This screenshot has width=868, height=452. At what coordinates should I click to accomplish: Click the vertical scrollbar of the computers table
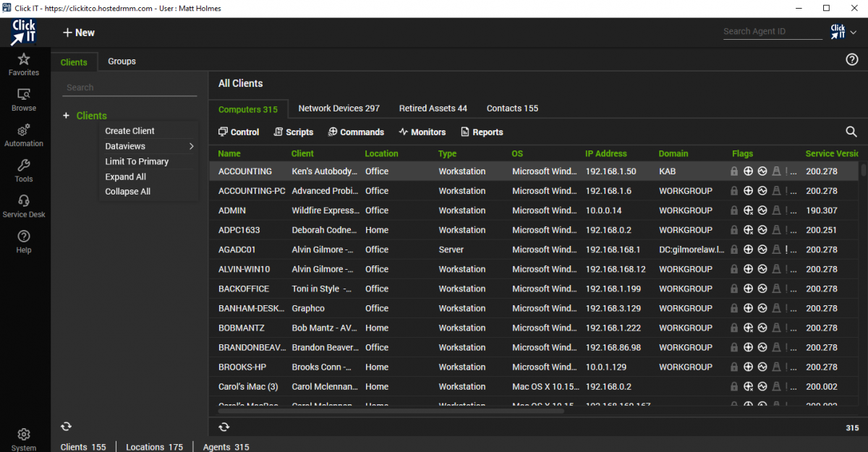pyautogui.click(x=864, y=171)
